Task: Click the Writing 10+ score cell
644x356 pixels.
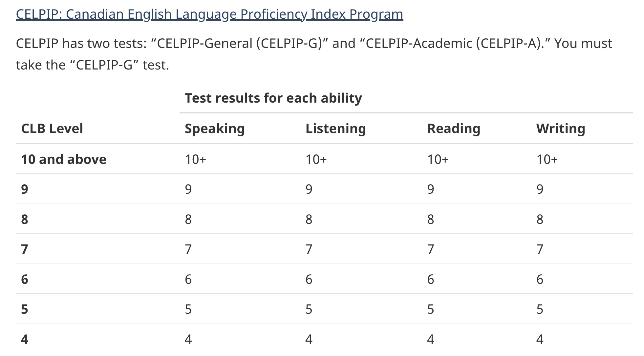Action: (547, 159)
